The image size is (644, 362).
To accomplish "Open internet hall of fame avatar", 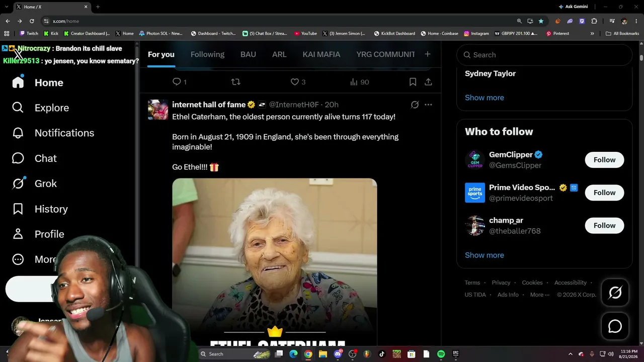I will point(158,110).
